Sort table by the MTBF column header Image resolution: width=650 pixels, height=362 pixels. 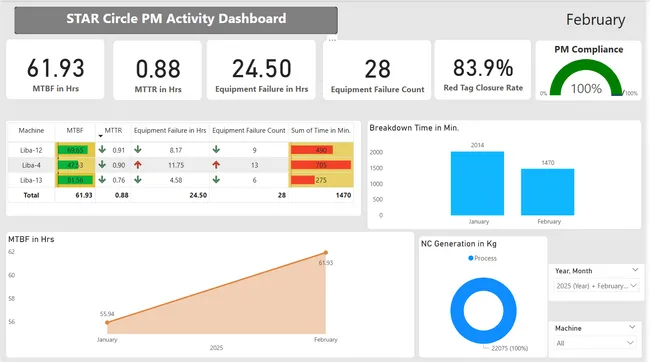point(75,130)
